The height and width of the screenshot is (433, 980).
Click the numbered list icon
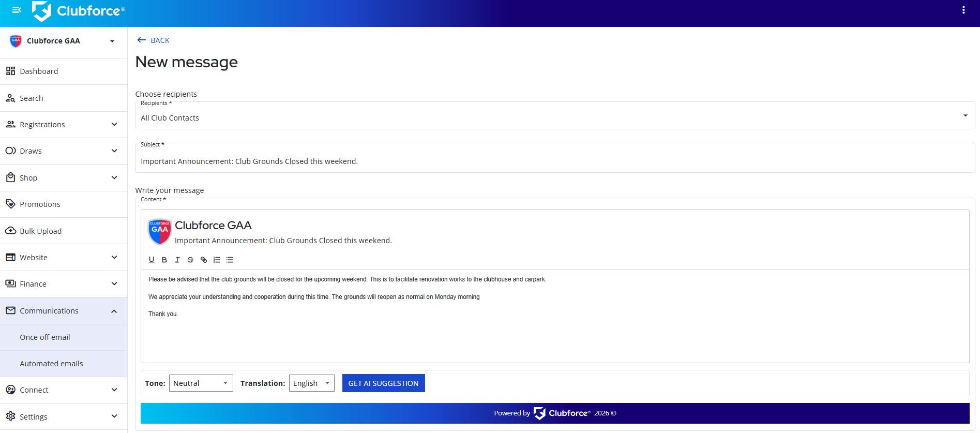pyautogui.click(x=217, y=260)
